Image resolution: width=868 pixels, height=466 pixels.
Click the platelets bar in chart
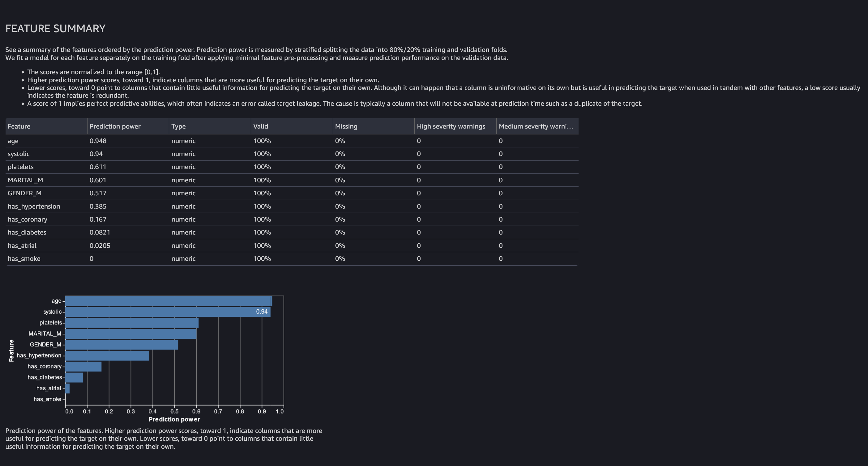pos(132,323)
